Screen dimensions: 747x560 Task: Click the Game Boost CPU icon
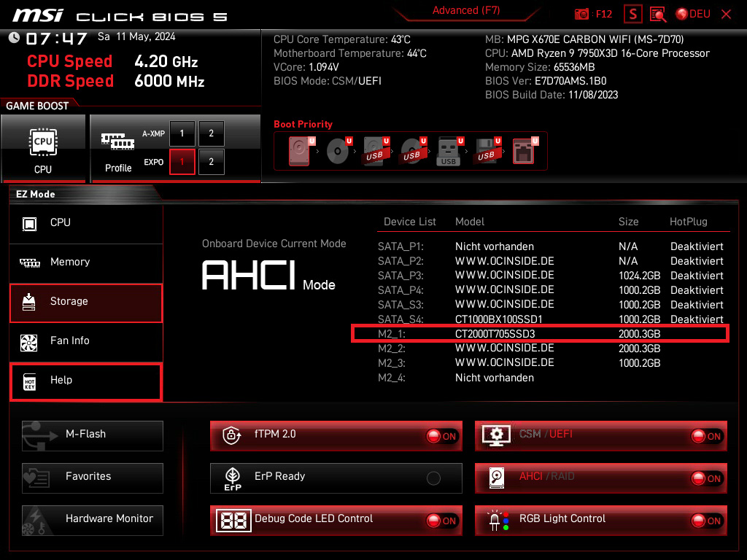tap(43, 148)
